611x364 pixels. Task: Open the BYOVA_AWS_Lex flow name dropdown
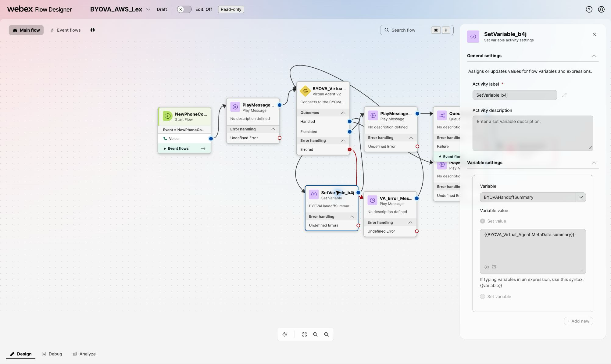148,9
